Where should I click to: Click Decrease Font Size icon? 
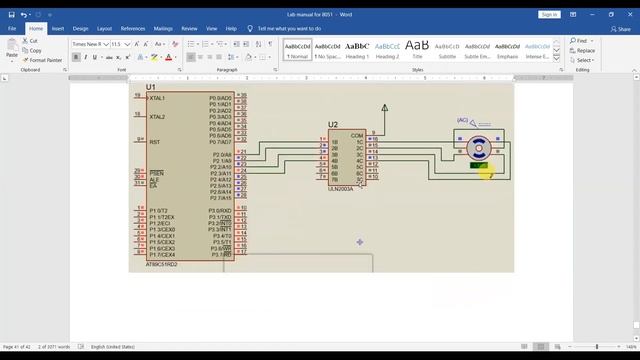(146, 44)
